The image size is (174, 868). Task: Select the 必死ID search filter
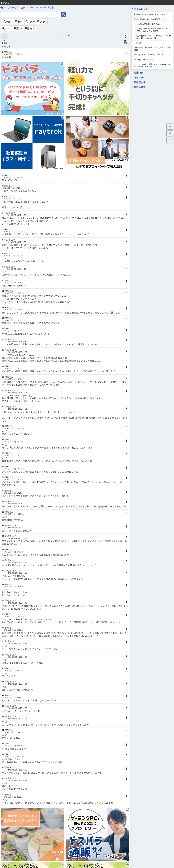tap(42, 22)
